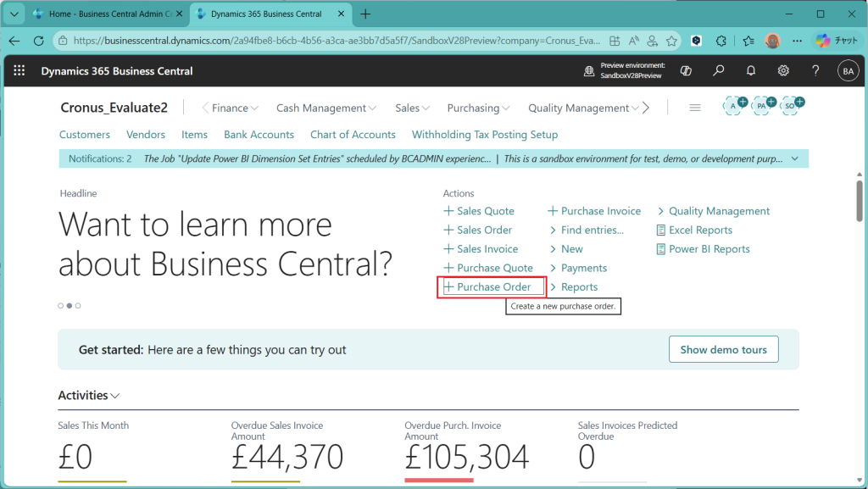
Task: Switch to Business Central Admin tab
Action: click(106, 14)
